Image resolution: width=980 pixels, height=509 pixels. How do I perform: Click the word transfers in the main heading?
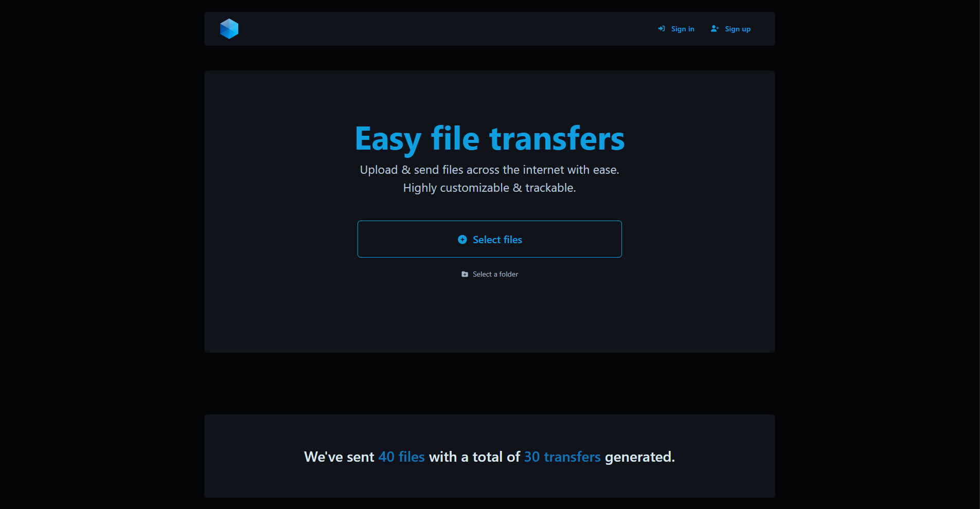click(x=557, y=139)
